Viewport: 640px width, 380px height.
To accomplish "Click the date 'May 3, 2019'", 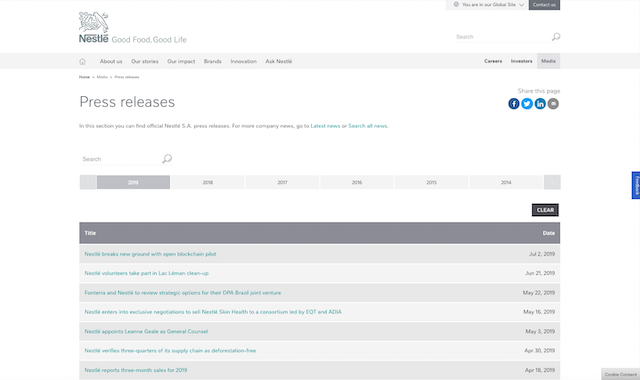I will click(x=540, y=331).
